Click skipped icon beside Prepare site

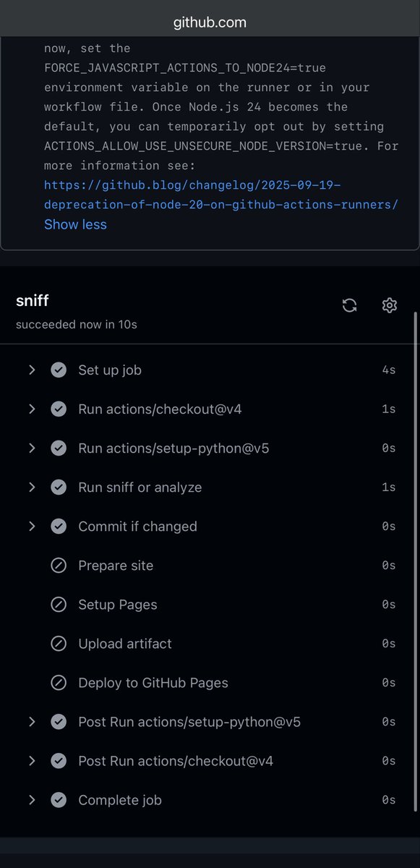pos(59,566)
